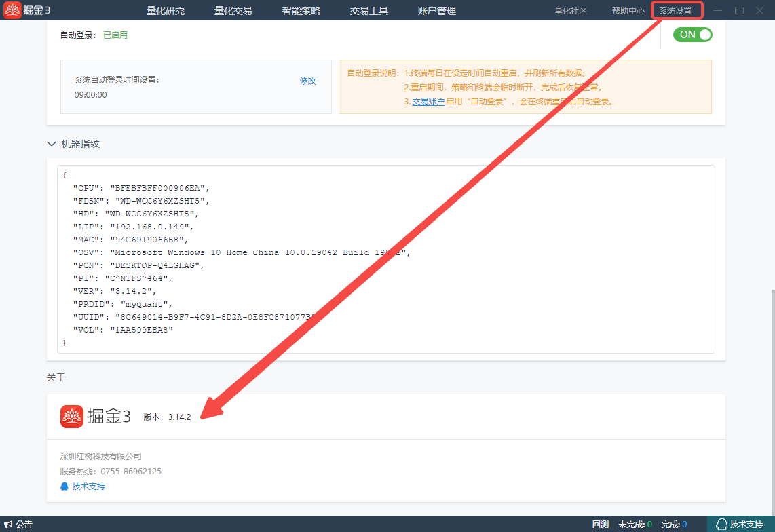The width and height of the screenshot is (775, 532).
Task: Minimize the 掘金3 window
Action: point(718,10)
